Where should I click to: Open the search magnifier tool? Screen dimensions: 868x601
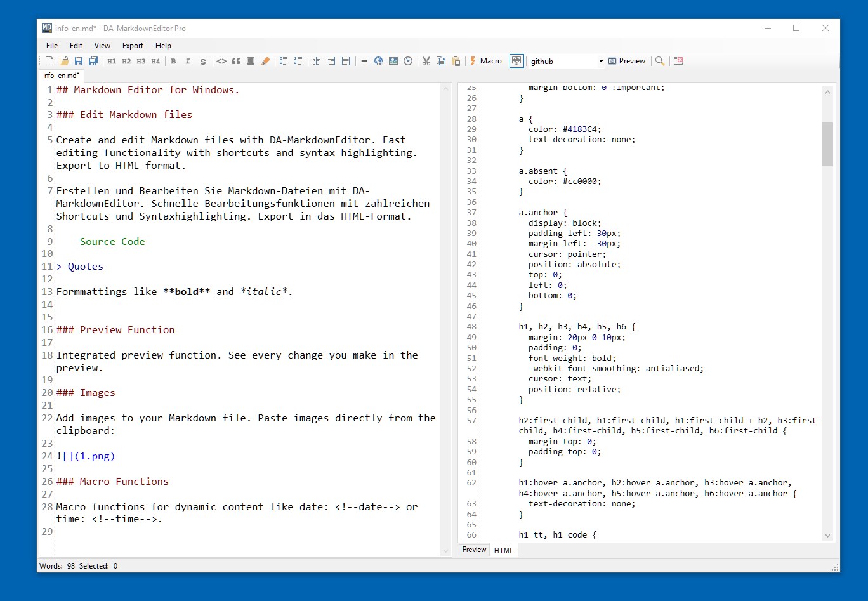click(x=660, y=61)
